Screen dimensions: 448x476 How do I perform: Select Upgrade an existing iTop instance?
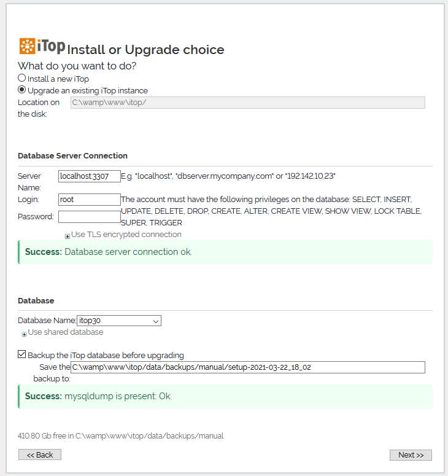(x=22, y=90)
